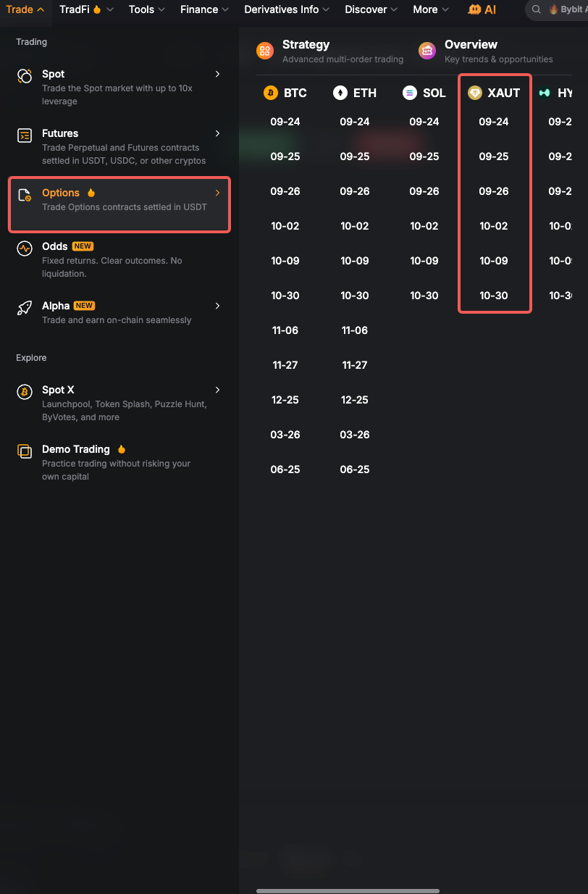
Task: Expand the Options submenu arrow
Action: 217,193
